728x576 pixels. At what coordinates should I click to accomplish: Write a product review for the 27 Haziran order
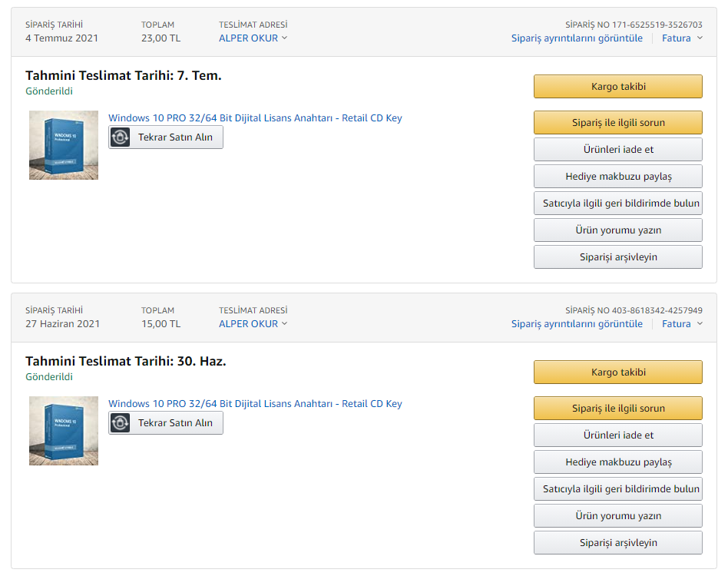tap(617, 516)
